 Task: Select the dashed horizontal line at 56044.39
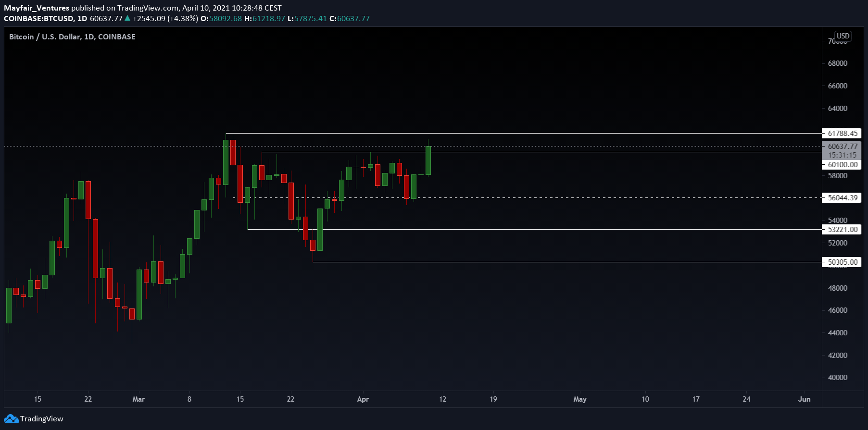[x=527, y=197]
